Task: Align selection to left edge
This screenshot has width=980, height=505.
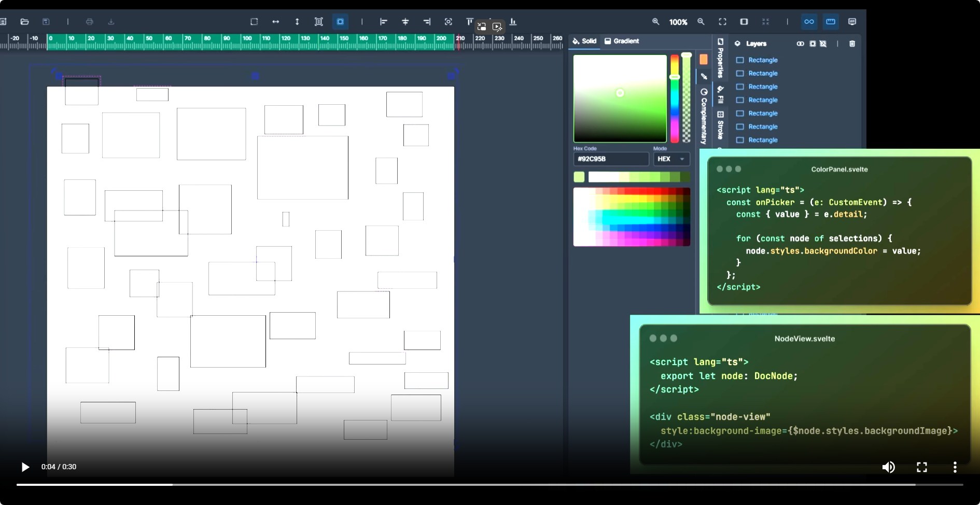Action: click(384, 22)
